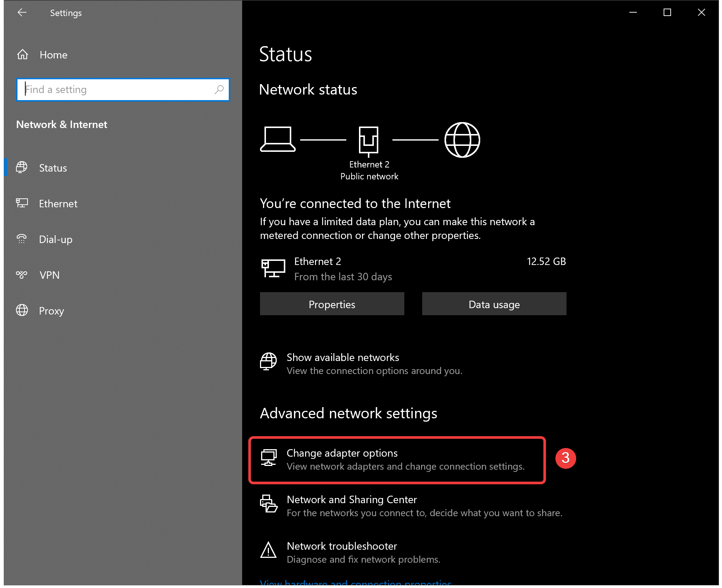
Task: Click the troubleshooter warning triangle icon
Action: (x=268, y=550)
